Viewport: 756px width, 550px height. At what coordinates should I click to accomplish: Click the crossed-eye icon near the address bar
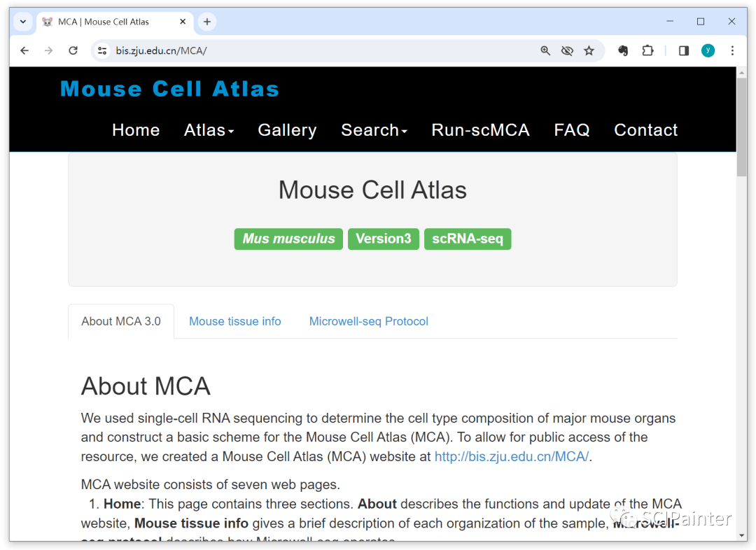pyautogui.click(x=567, y=50)
